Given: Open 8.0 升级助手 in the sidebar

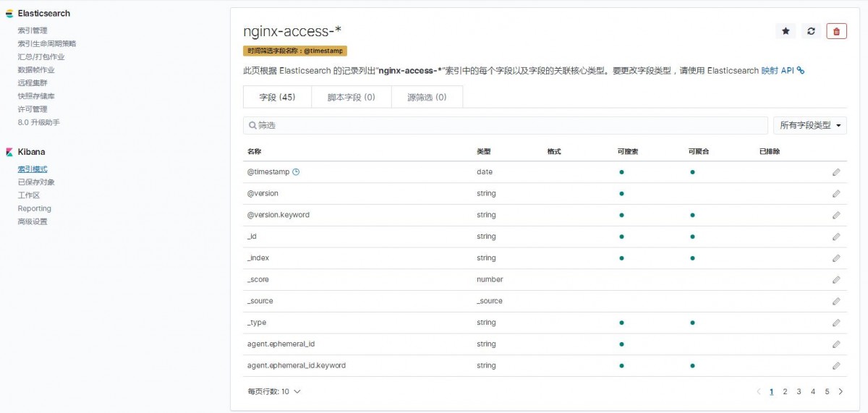Looking at the screenshot, I should click(x=39, y=122).
